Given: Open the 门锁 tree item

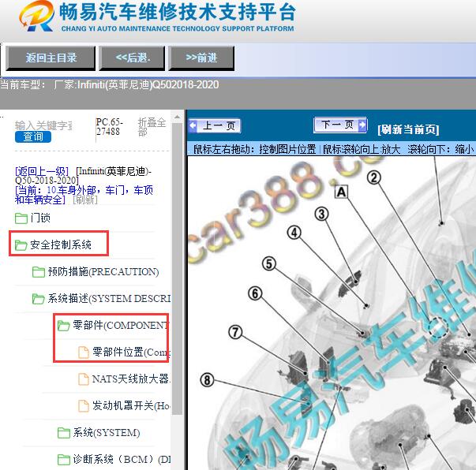Looking at the screenshot, I should coord(40,218).
